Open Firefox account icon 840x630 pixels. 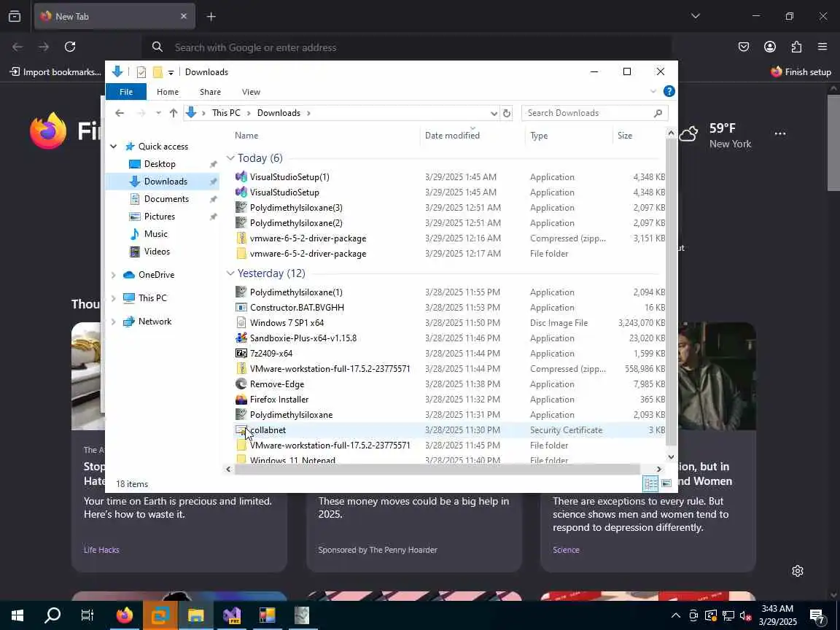coord(770,47)
